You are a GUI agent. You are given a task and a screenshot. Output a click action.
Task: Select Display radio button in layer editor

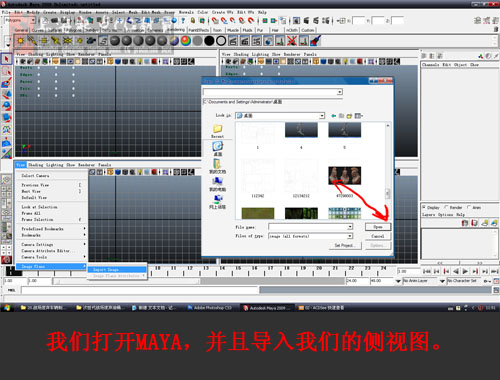424,207
